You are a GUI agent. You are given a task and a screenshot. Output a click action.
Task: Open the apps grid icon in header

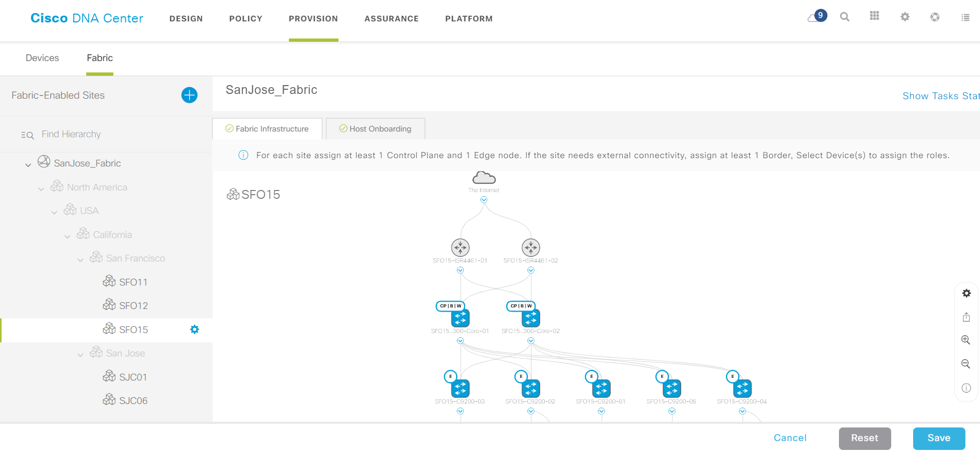pos(874,16)
